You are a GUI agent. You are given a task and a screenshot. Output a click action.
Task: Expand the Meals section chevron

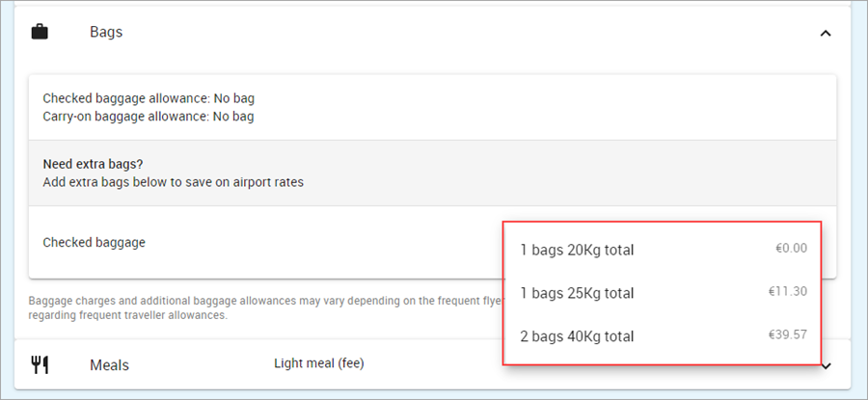point(827,365)
